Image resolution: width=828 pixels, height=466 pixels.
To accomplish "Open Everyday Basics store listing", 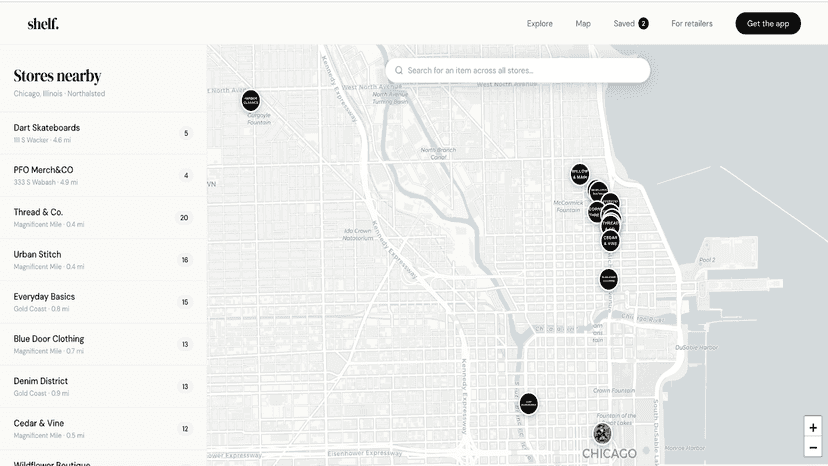I will (x=103, y=302).
